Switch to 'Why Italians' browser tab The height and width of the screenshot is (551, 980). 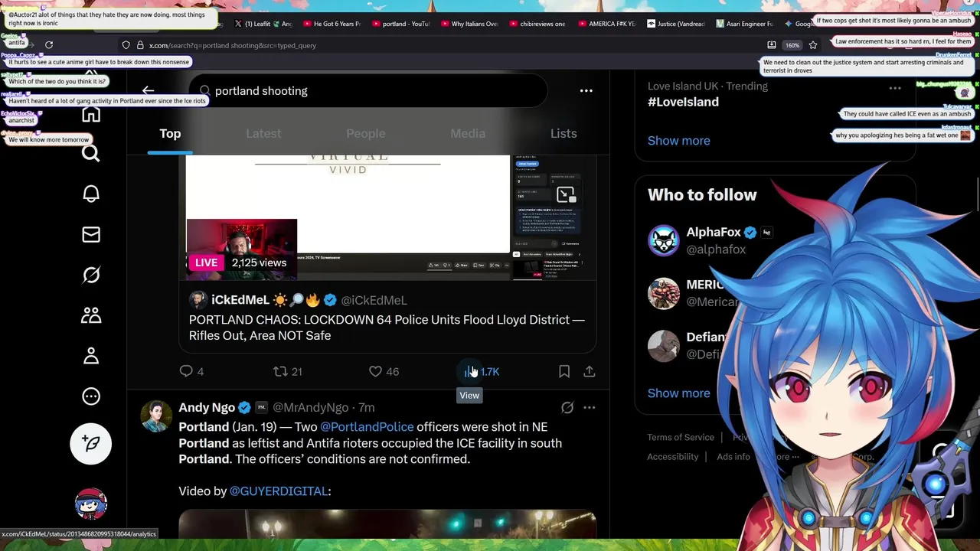pyautogui.click(x=469, y=24)
